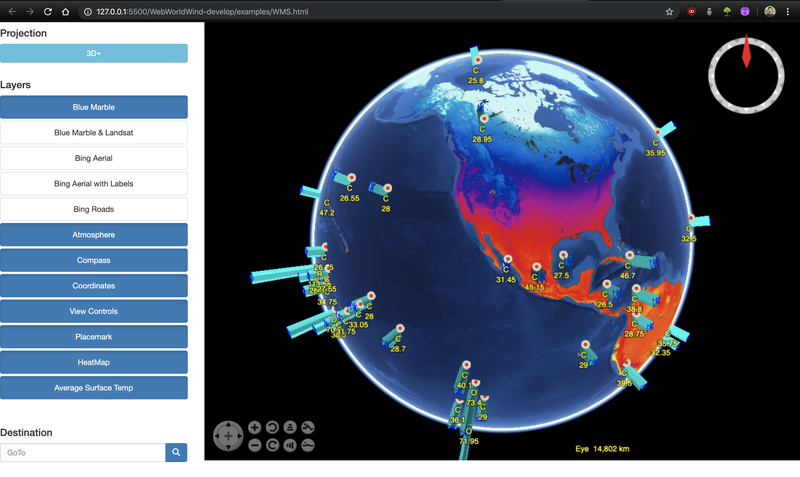Viewport: 800px width, 477px height.
Task: Click the GoTo destination input field
Action: coord(83,453)
